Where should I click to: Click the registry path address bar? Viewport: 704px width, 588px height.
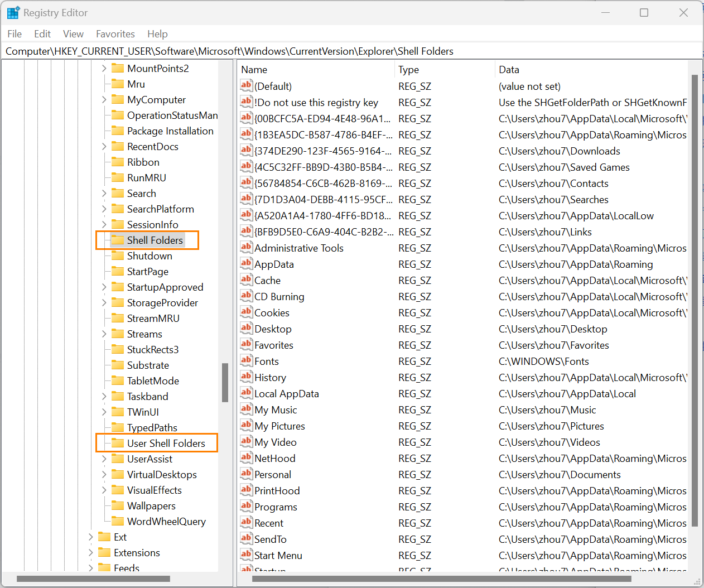(352, 51)
